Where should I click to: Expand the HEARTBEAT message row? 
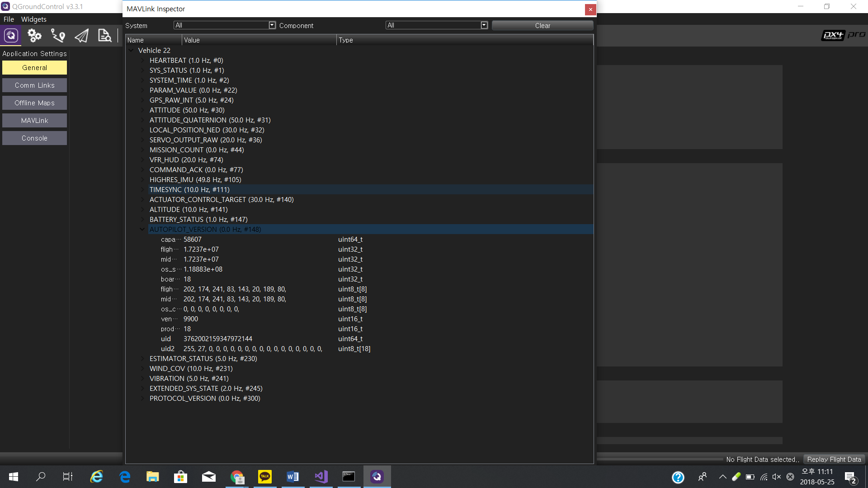click(142, 61)
